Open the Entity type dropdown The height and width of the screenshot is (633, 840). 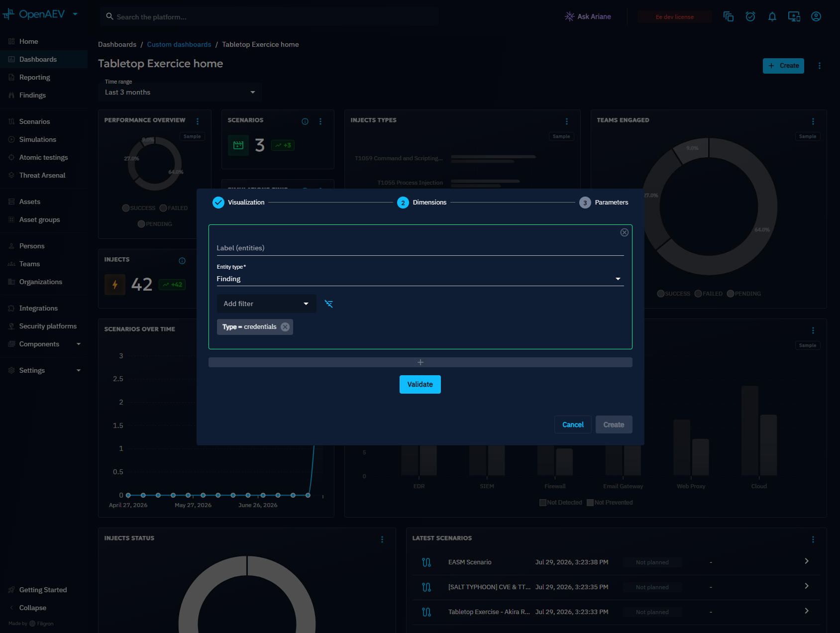tap(420, 279)
